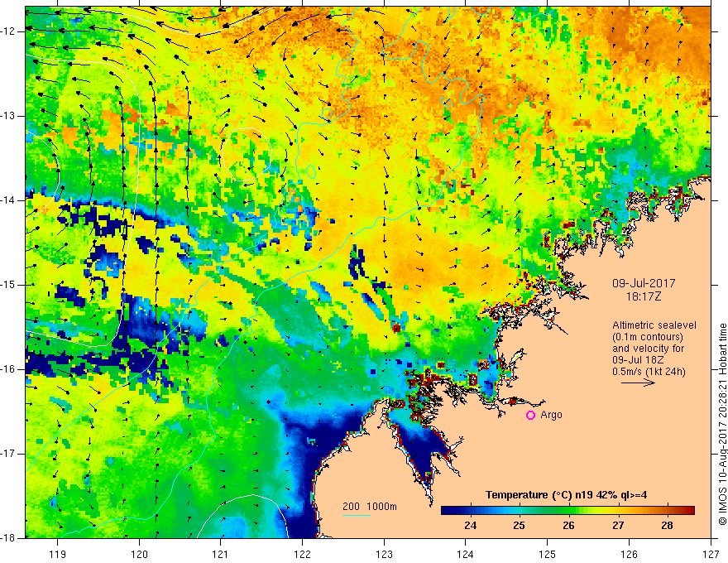Click the latitude axis label '-13'
The width and height of the screenshot is (728, 563).
coord(8,116)
